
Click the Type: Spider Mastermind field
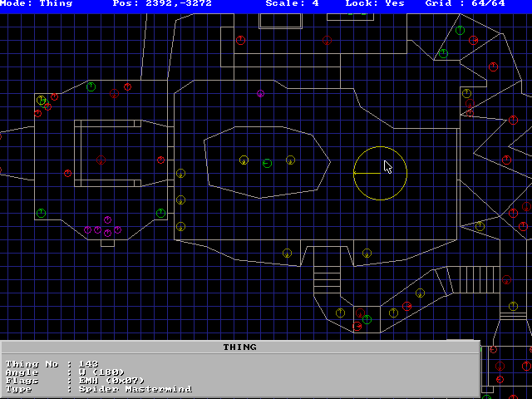click(98, 388)
